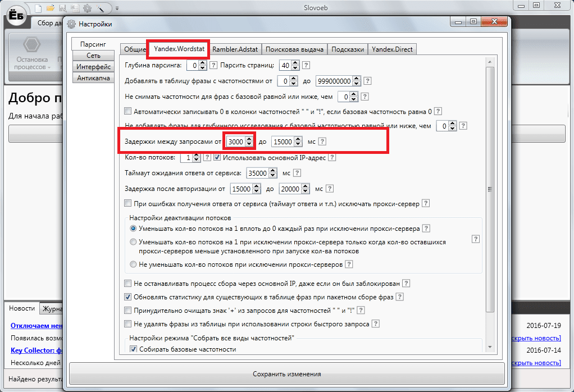Screen dimensions: 574x392
Task: Click the Отключаем news link in main window
Action: coord(37,325)
